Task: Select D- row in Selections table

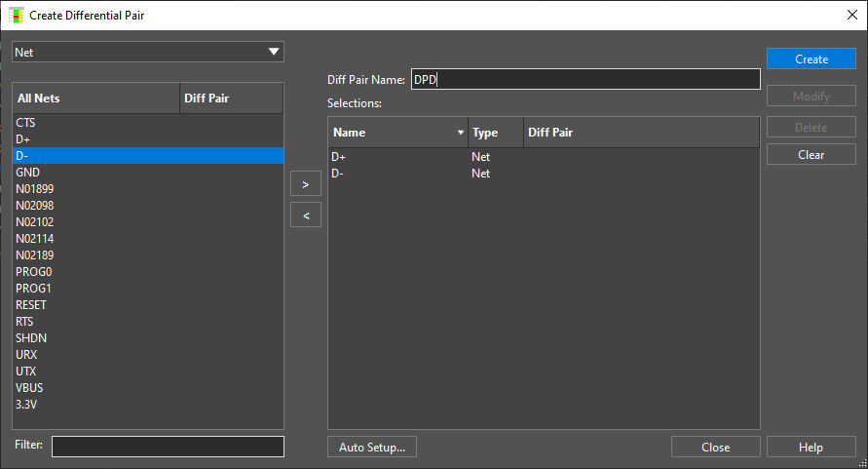Action: pyautogui.click(x=544, y=174)
